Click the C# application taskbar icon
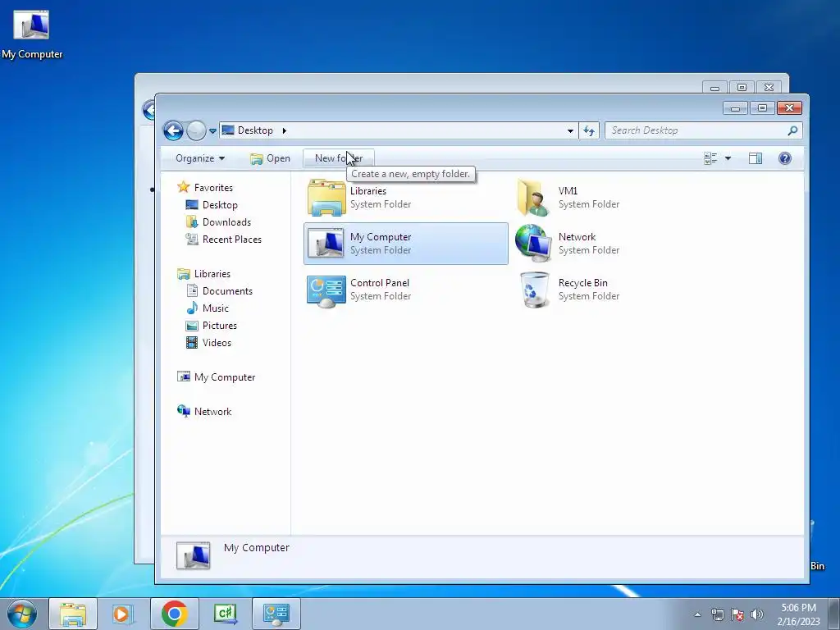The height and width of the screenshot is (630, 840). (x=225, y=614)
